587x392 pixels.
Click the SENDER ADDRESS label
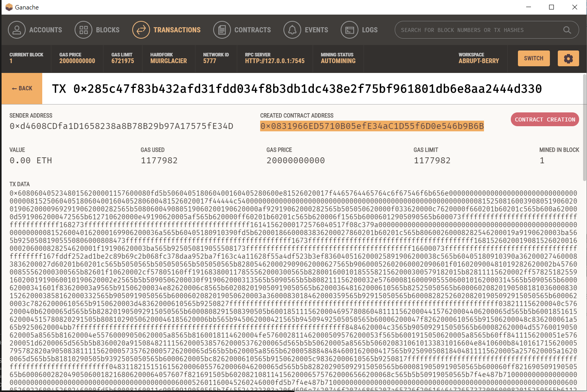click(31, 116)
